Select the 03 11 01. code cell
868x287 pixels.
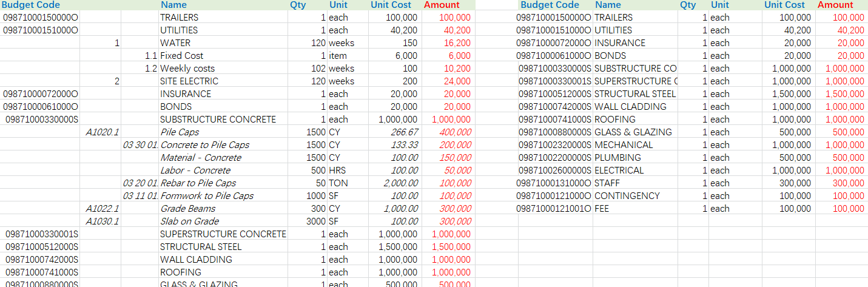pyautogui.click(x=141, y=196)
